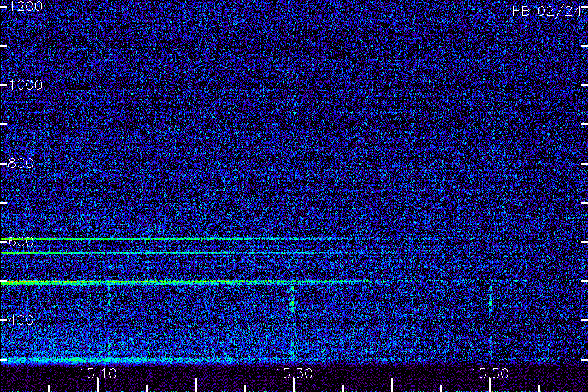Click the HB 02/24 header text
This screenshot has width=588, height=392.
click(546, 11)
